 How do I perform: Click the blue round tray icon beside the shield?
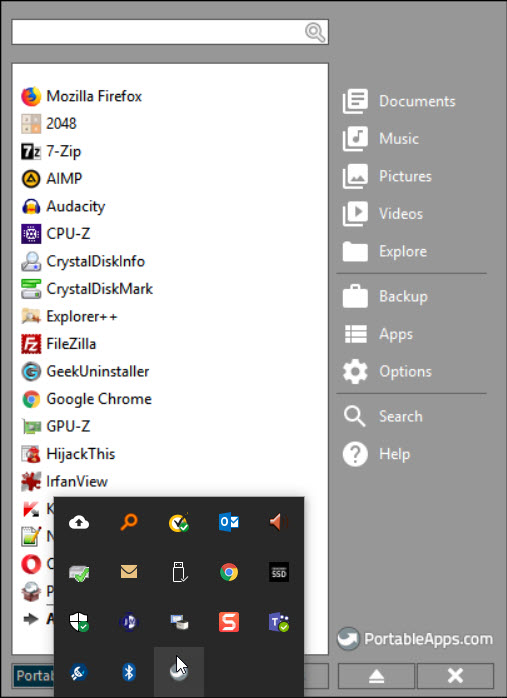(x=129, y=622)
